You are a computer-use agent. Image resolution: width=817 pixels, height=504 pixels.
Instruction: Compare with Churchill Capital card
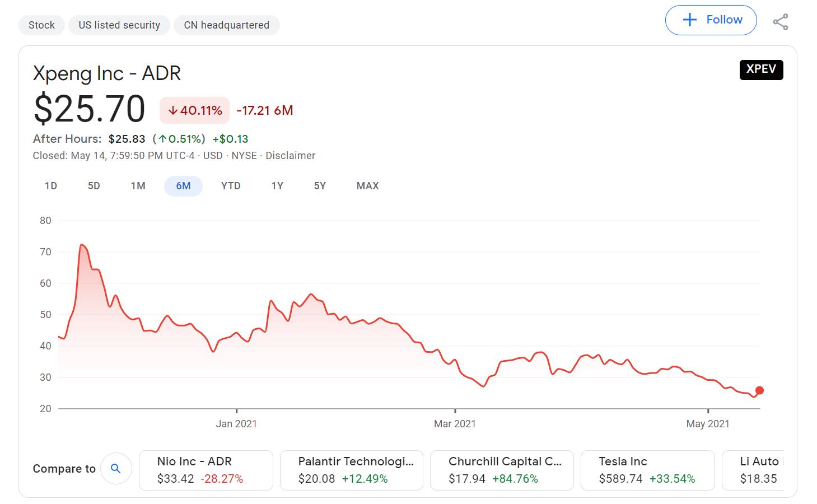click(x=502, y=470)
